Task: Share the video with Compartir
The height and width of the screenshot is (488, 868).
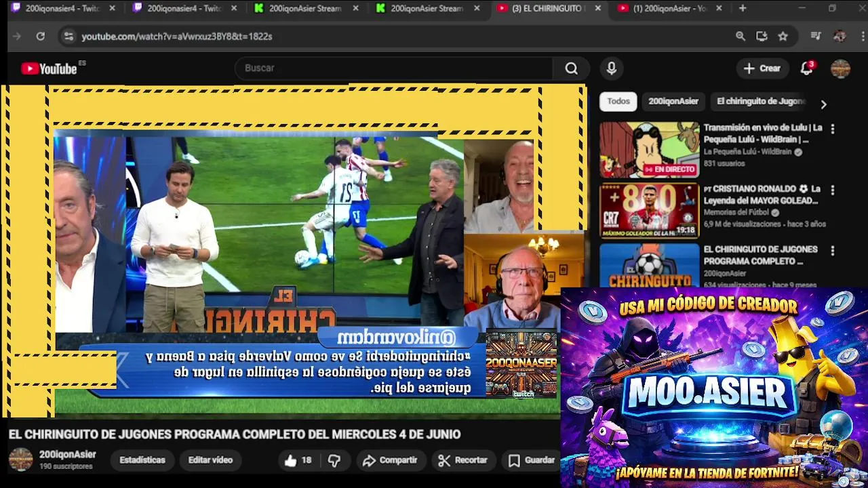Action: (x=390, y=460)
